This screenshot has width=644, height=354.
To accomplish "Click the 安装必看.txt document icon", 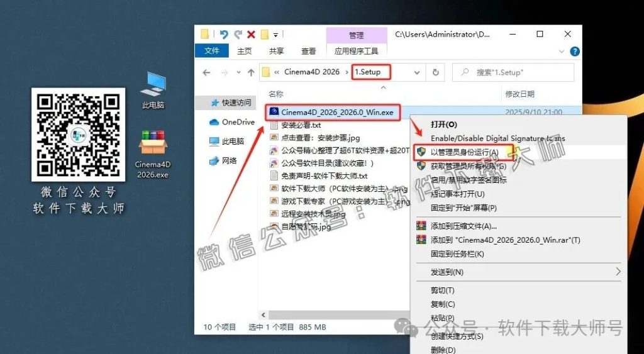I will pyautogui.click(x=274, y=125).
